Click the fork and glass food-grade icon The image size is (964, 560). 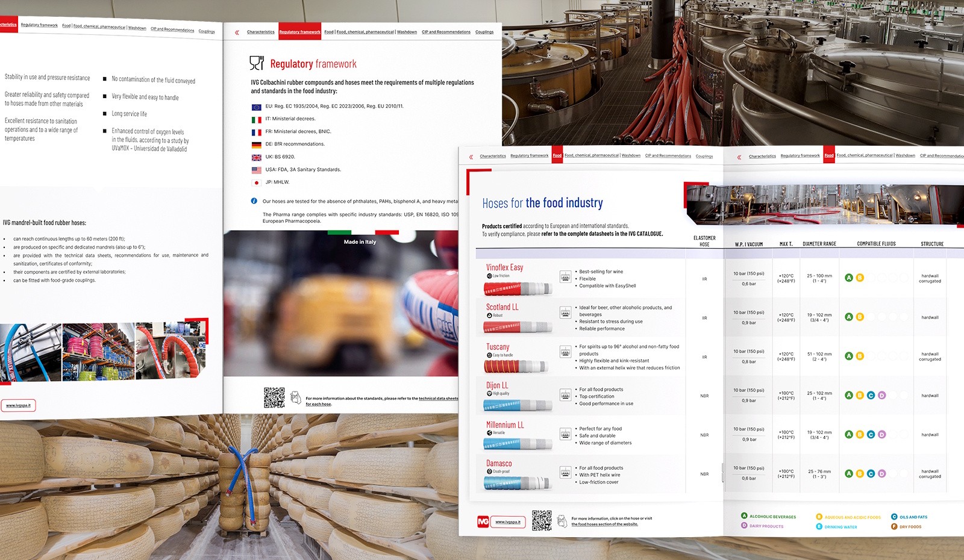[257, 63]
